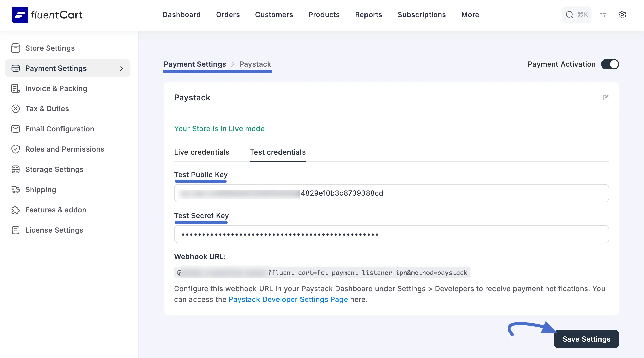Open Email Configuration via envelope icon
Image resolution: width=644 pixels, height=358 pixels.
click(16, 129)
